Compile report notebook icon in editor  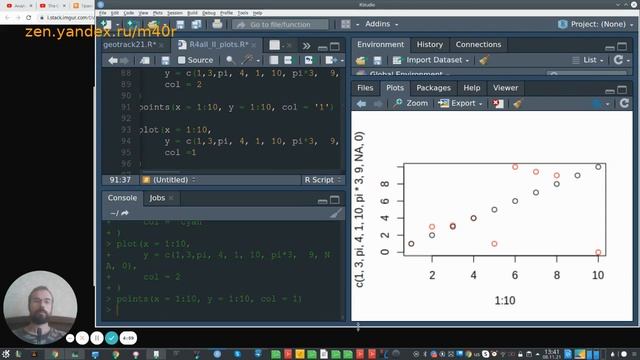(274, 60)
